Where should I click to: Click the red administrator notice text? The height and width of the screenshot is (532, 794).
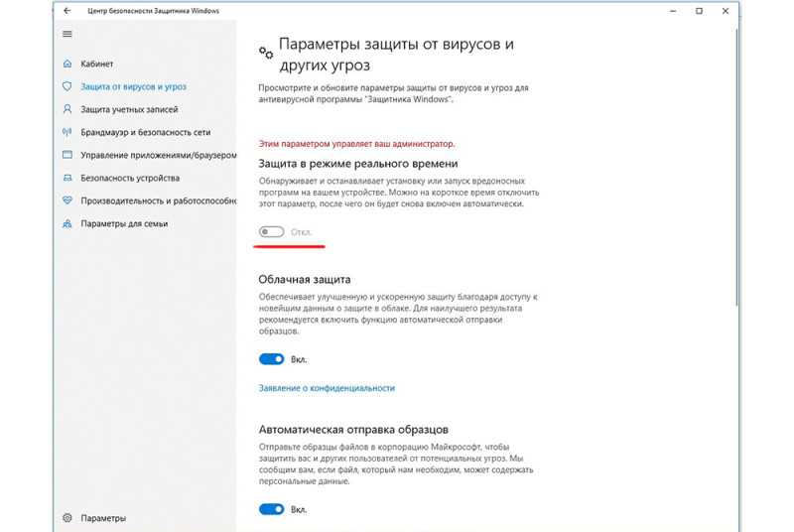coord(356,144)
